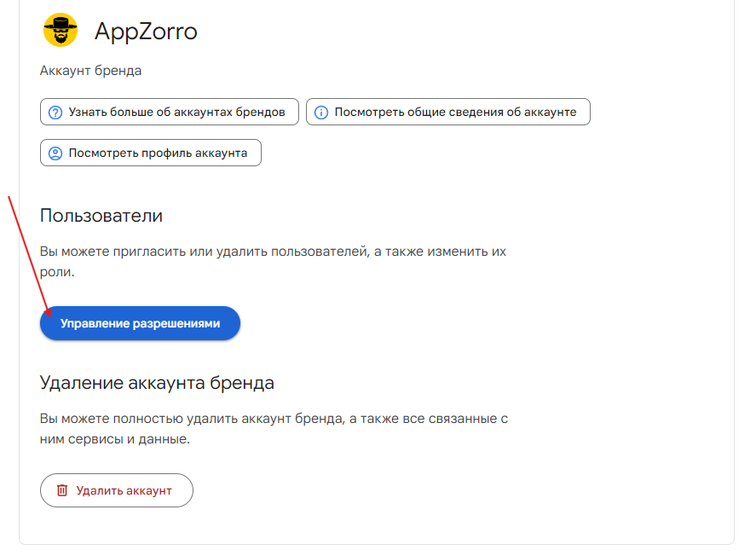Click the AppZorro Zorro-mask avatar logo
The width and height of the screenshot is (756, 556).
click(x=61, y=32)
